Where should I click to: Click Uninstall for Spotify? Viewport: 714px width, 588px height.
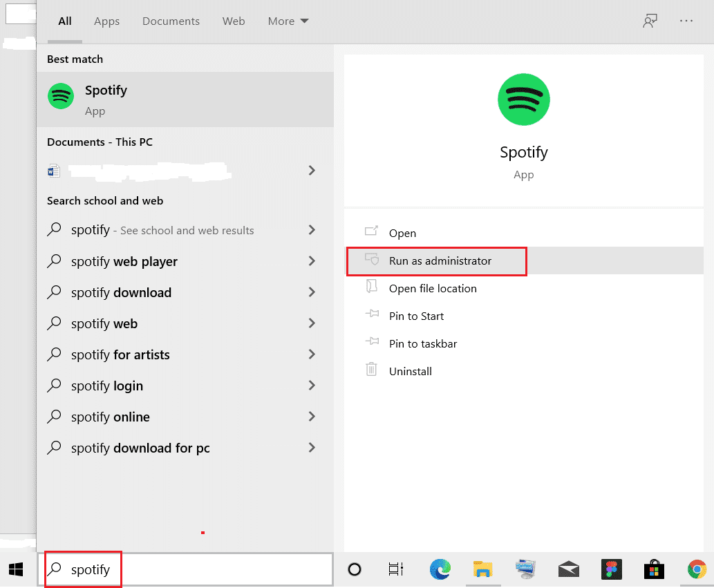pos(411,371)
